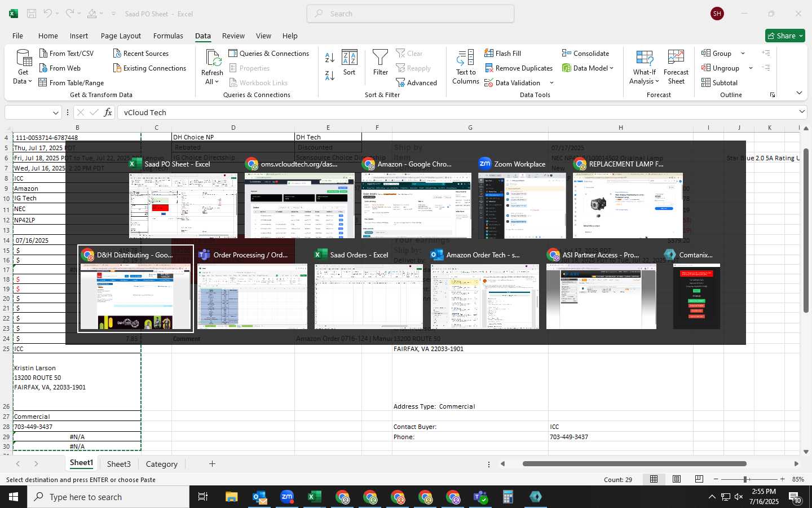Open the Sort dialog
The height and width of the screenshot is (508, 812).
click(350, 63)
